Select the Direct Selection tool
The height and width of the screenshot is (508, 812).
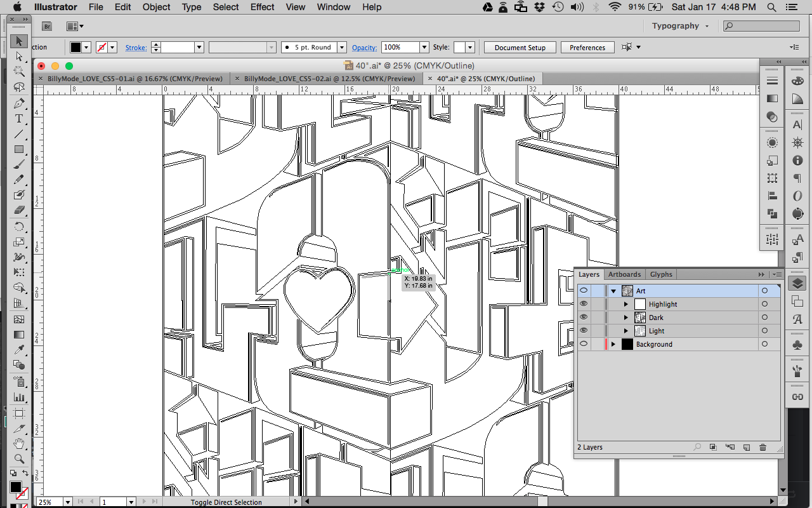(x=18, y=57)
